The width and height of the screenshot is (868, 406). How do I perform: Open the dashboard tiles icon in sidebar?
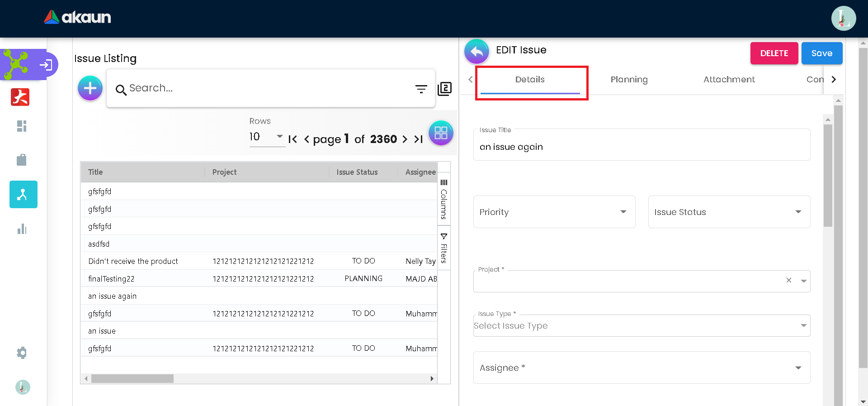(x=22, y=126)
